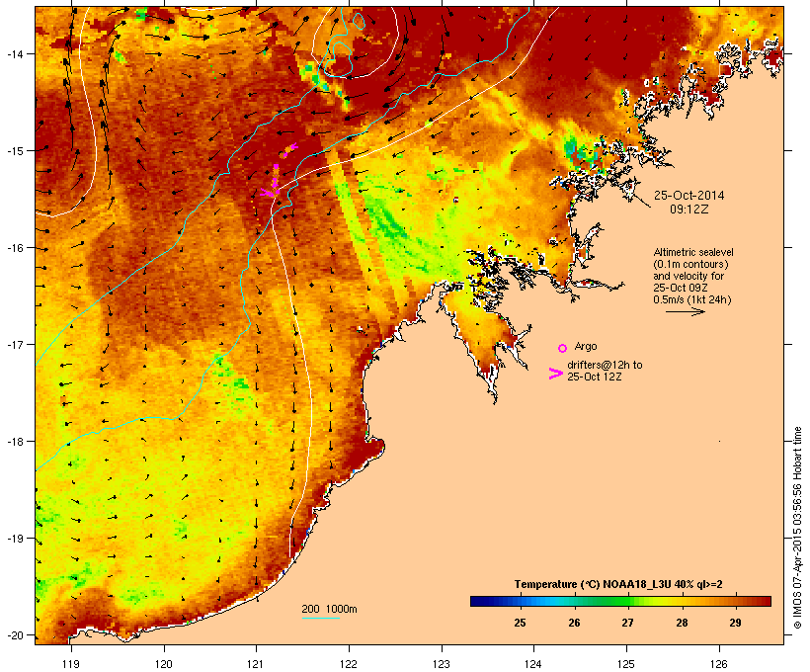Click the '(0.1m contours)' legend line
This screenshot has width=810, height=672.
coord(690,264)
